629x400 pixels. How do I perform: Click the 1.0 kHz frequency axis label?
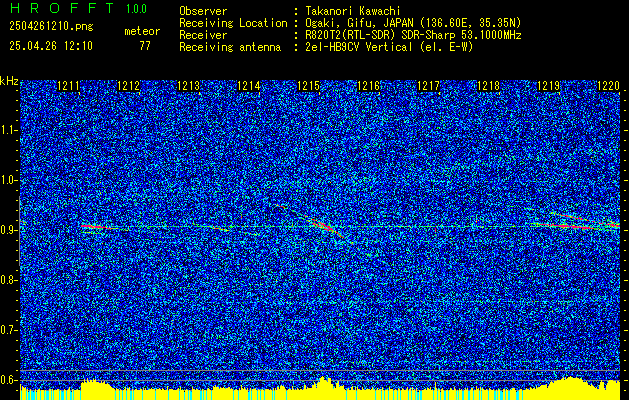coord(8,181)
